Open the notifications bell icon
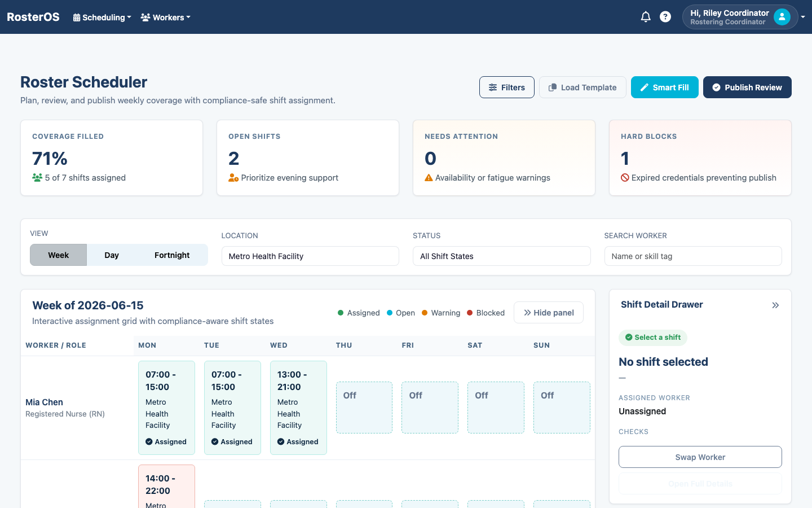Viewport: 812px width, 508px height. pos(646,17)
